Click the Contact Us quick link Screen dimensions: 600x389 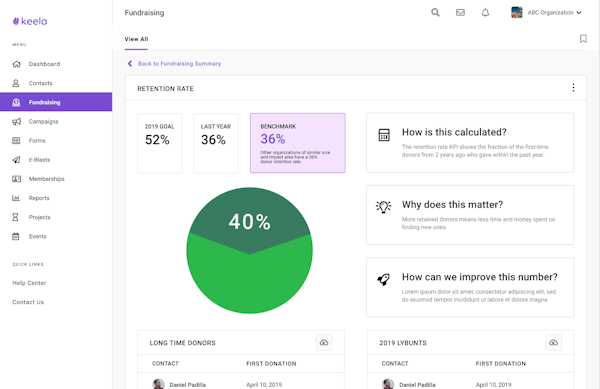28,302
